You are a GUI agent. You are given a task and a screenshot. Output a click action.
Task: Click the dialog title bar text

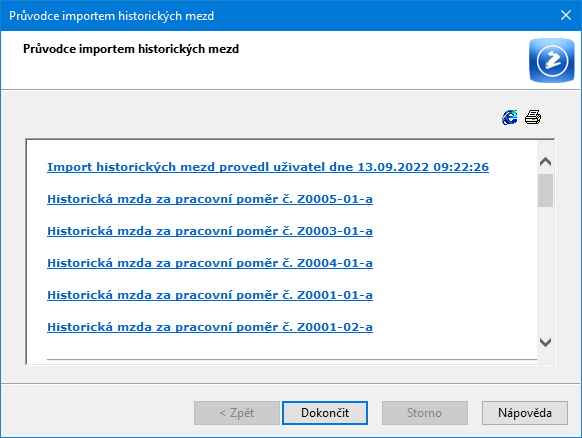point(111,16)
